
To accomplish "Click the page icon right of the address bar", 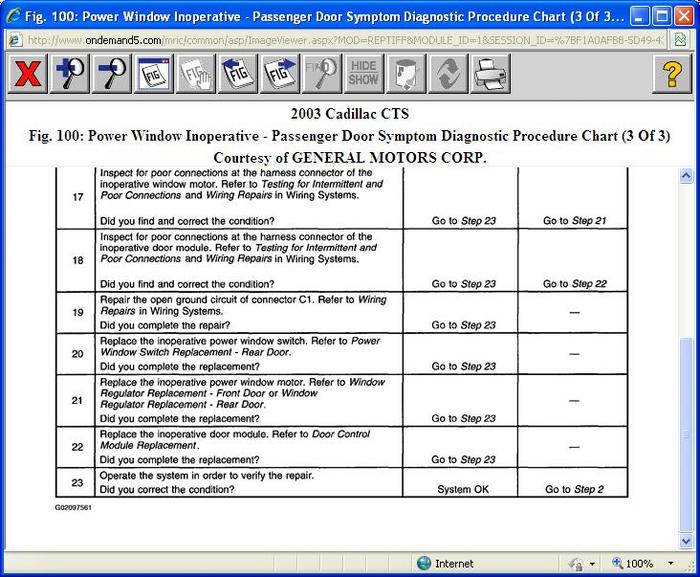I will point(680,40).
